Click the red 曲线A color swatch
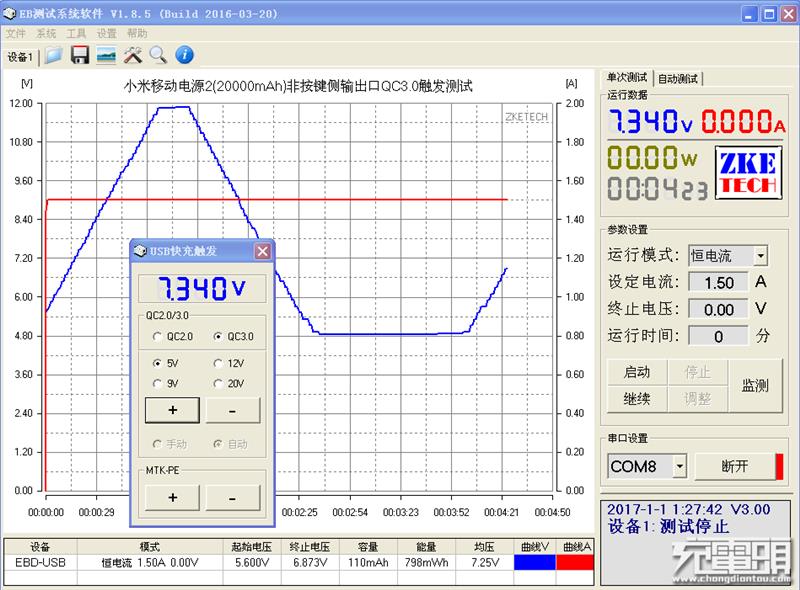 tap(575, 562)
